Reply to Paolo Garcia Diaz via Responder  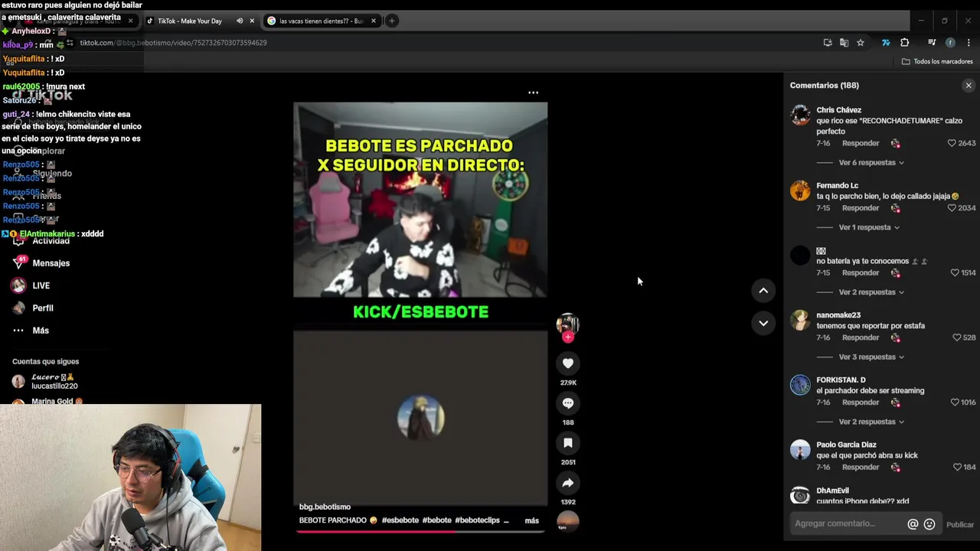861,467
